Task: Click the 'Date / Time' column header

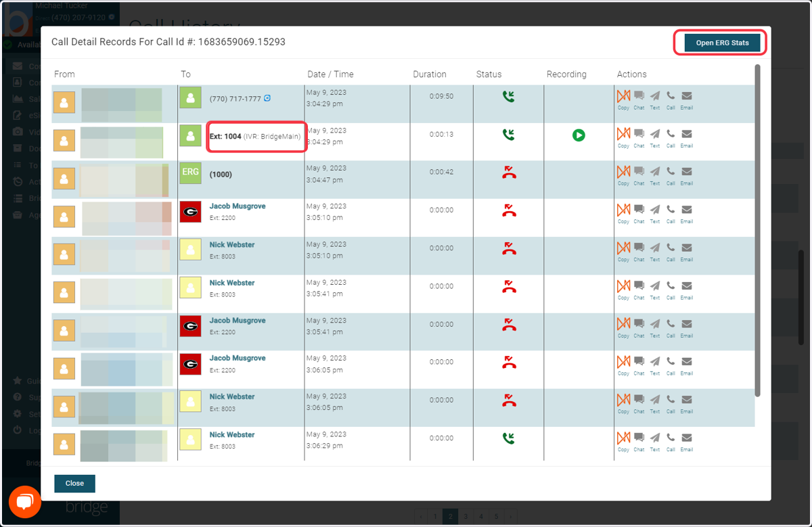Action: [x=330, y=74]
